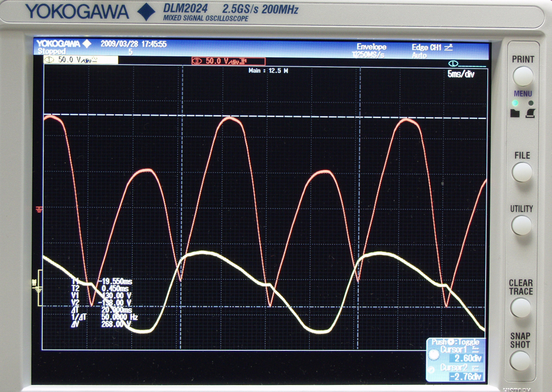Viewport: 552px width, 392px height.
Task: Click the 5ms/div timebase readout
Action: (461, 74)
